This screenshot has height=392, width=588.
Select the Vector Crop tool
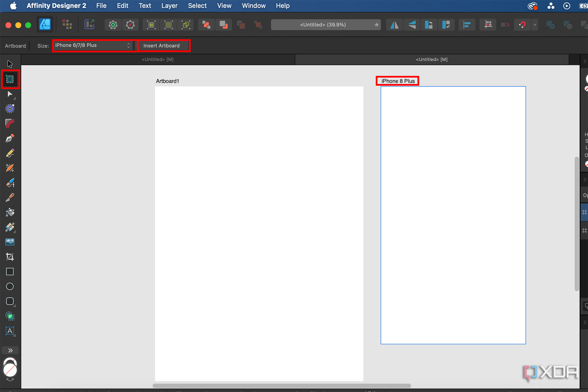[x=10, y=257]
